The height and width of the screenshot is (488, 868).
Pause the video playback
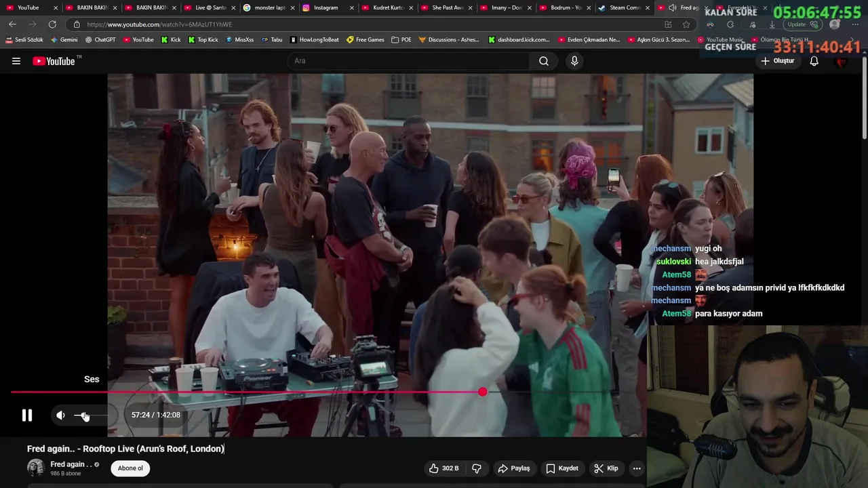(x=27, y=415)
